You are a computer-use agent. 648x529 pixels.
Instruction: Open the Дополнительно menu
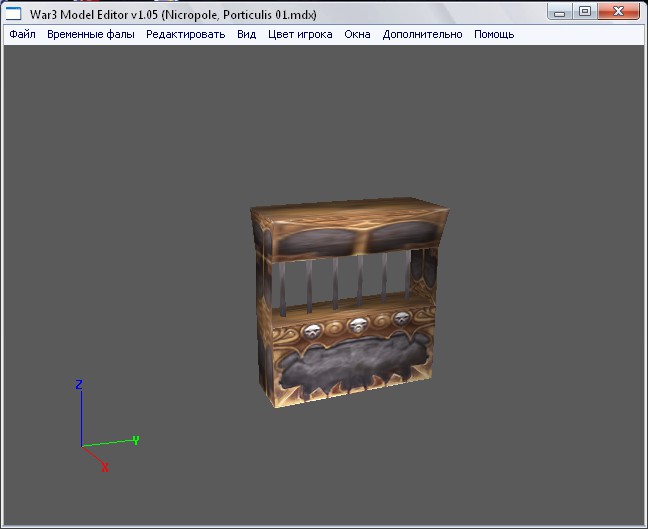coord(422,34)
